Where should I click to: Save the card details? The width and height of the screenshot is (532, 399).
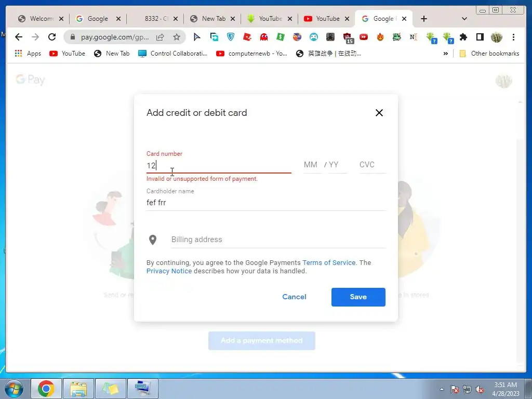coord(358,297)
